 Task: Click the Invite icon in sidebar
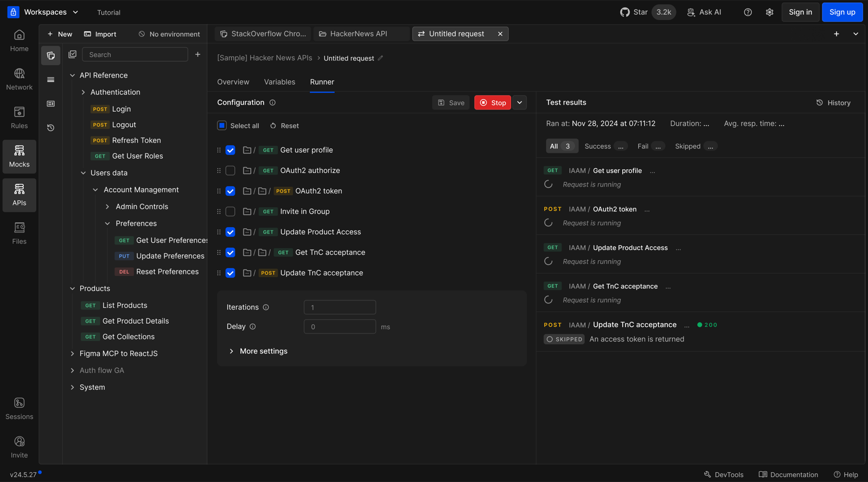(x=19, y=442)
